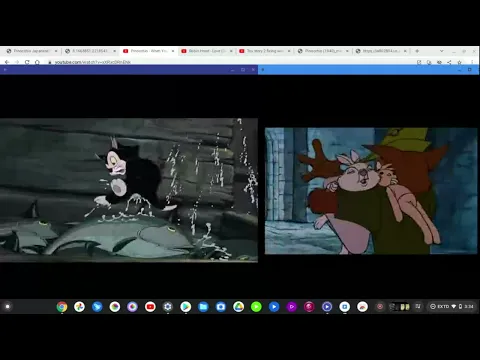
Task: Go forward in Chrome
Action: coord(17,62)
